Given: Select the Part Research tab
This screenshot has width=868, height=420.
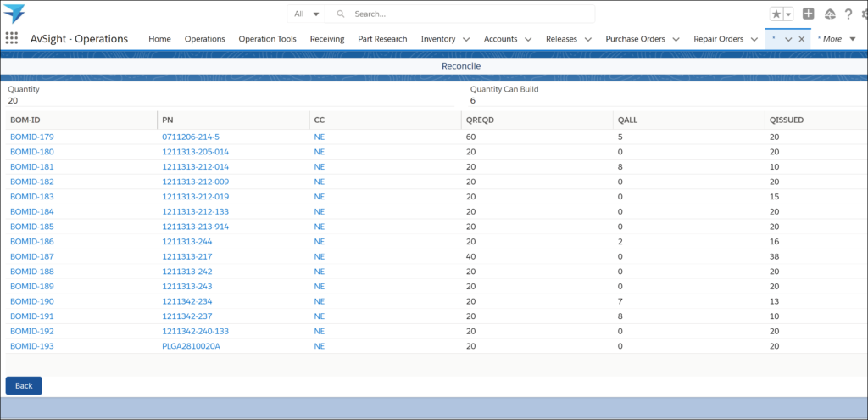Looking at the screenshot, I should pyautogui.click(x=382, y=39).
